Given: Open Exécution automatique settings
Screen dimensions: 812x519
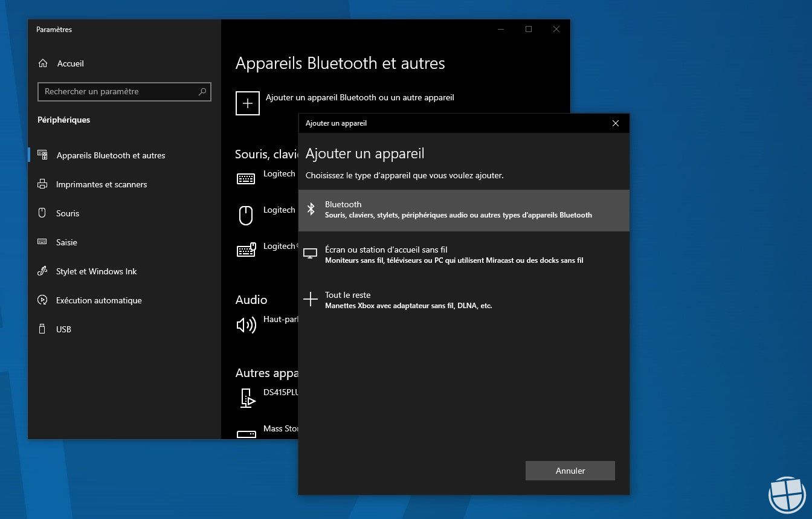Looking at the screenshot, I should (x=124, y=300).
